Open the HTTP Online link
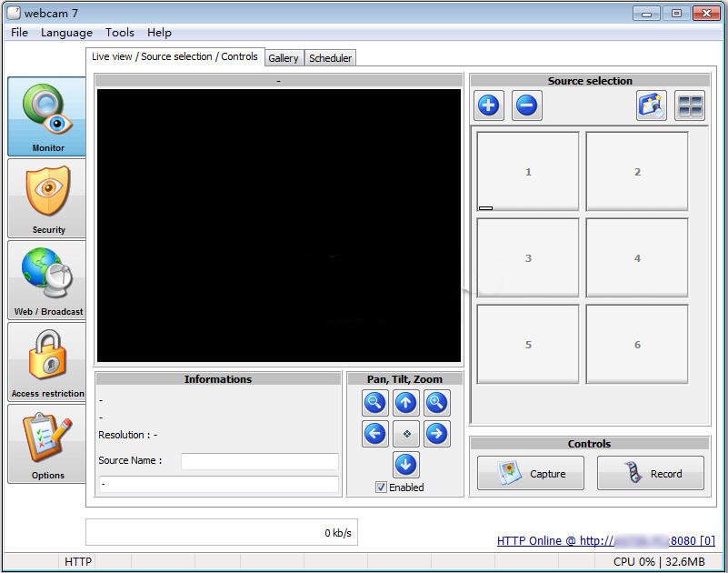The image size is (728, 573). click(x=605, y=541)
